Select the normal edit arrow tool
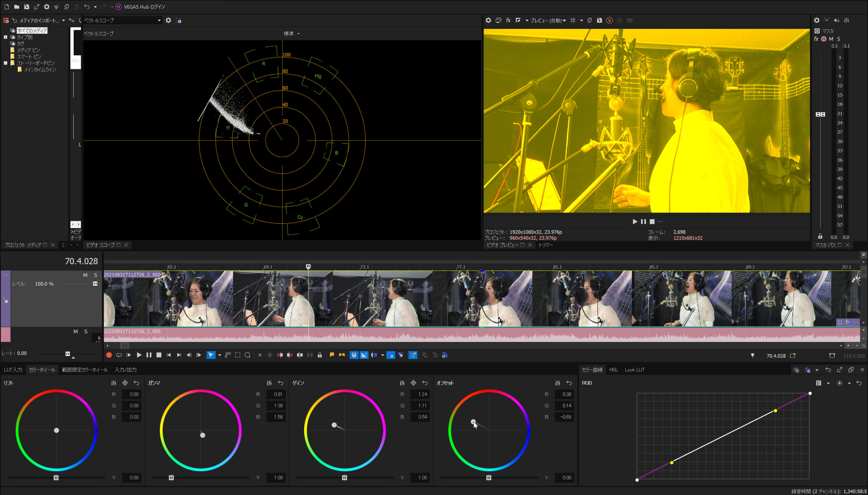The image size is (868, 495). coord(211,355)
